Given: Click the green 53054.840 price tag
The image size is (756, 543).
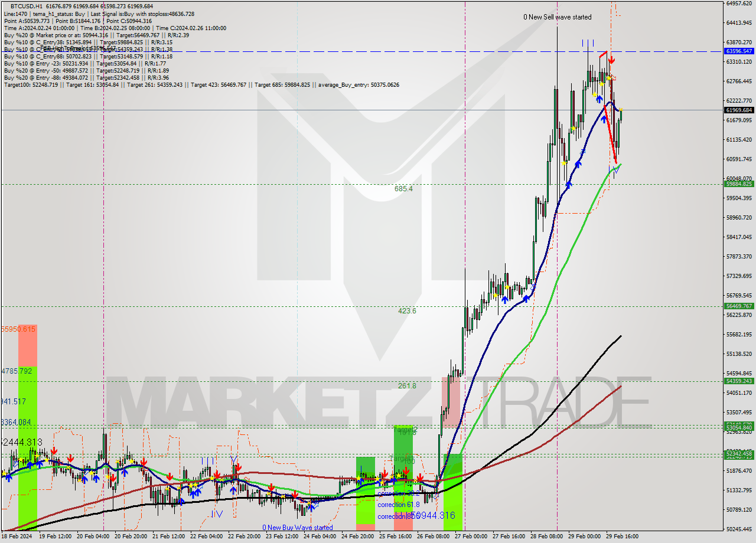Looking at the screenshot, I should pyautogui.click(x=739, y=428).
